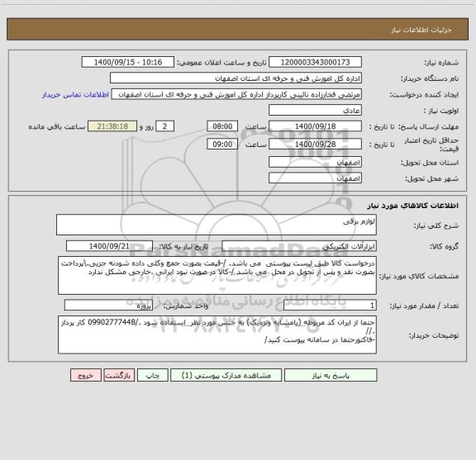Image resolution: width=476 pixels, height=460 pixels.
Task: Click the 'ایجاد کننده درخواست:' label
Action: (424, 95)
